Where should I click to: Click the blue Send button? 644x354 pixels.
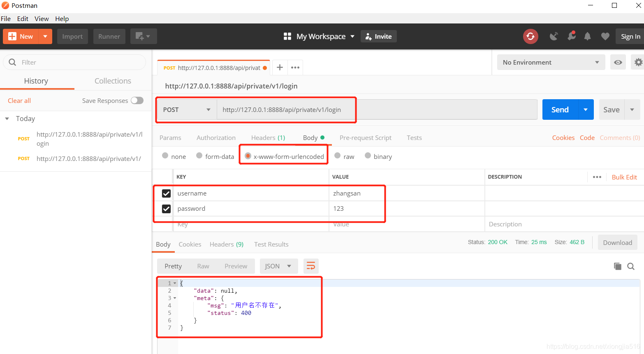point(560,109)
